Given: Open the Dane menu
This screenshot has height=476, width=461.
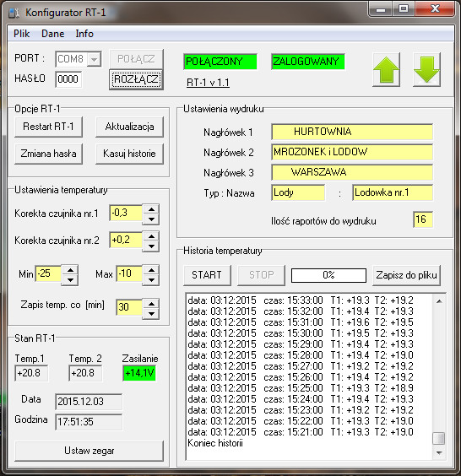Looking at the screenshot, I should tap(53, 34).
